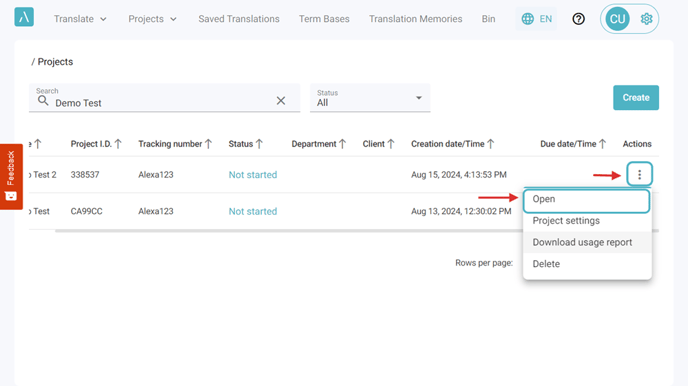Click the Create button

pos(636,97)
